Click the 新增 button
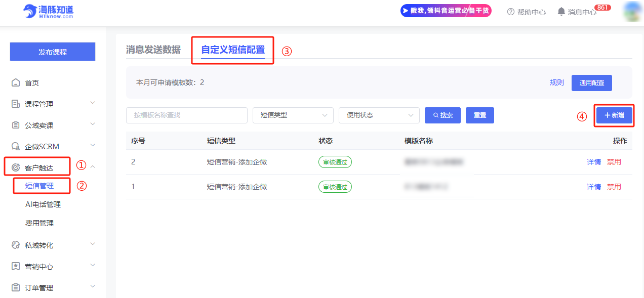 pyautogui.click(x=614, y=115)
